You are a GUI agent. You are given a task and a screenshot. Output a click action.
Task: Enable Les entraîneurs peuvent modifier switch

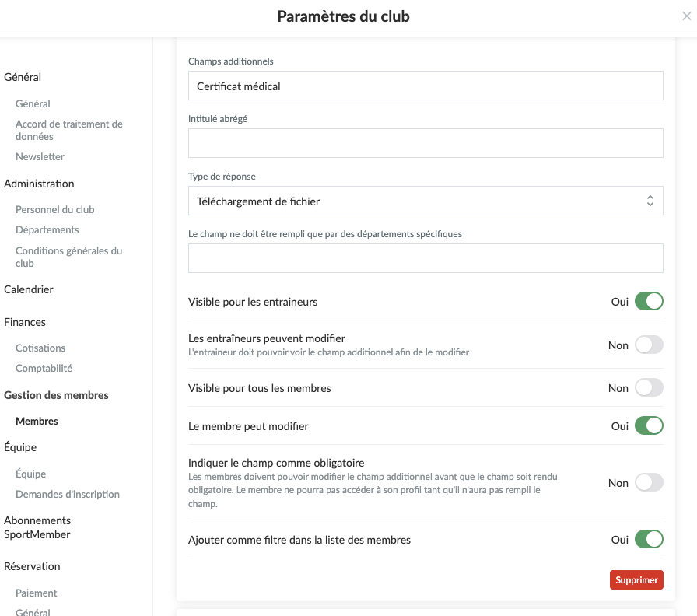(649, 345)
